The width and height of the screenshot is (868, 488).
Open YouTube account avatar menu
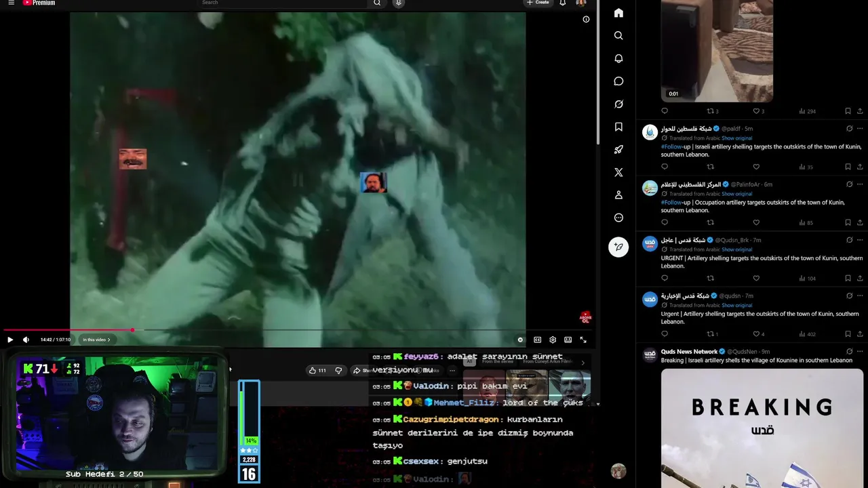point(581,3)
